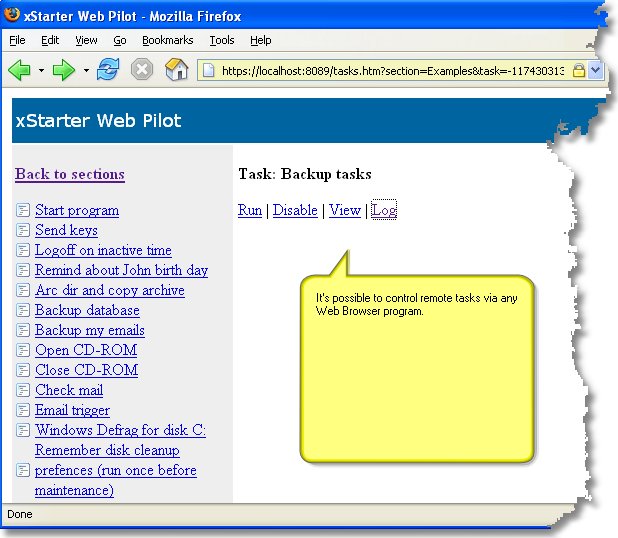Click the Done status bar text
The height and width of the screenshot is (538, 618).
click(x=20, y=514)
